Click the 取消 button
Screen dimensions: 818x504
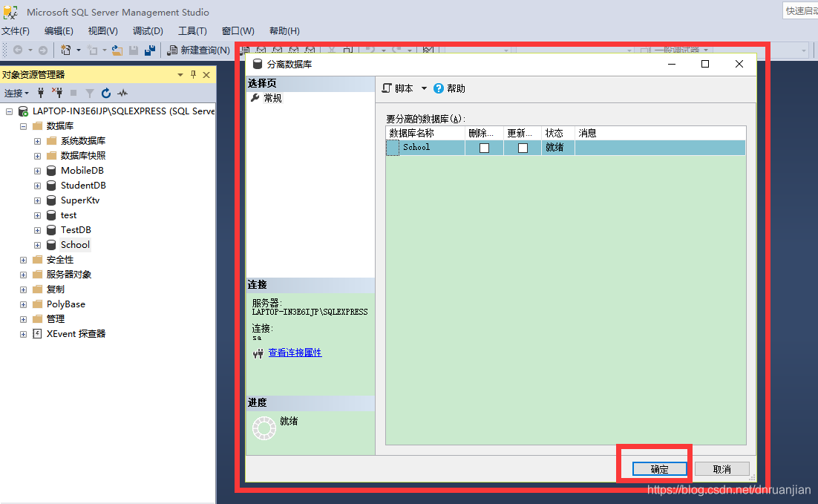[722, 469]
